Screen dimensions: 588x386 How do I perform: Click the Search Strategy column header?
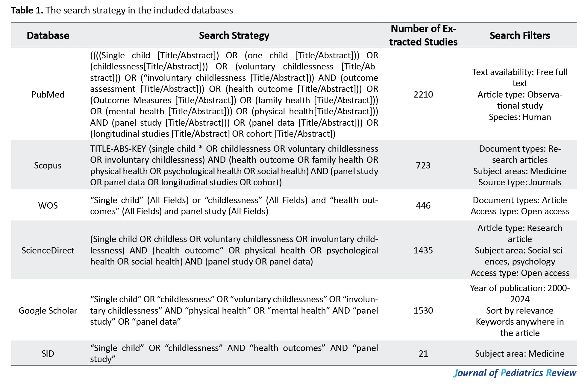click(234, 35)
